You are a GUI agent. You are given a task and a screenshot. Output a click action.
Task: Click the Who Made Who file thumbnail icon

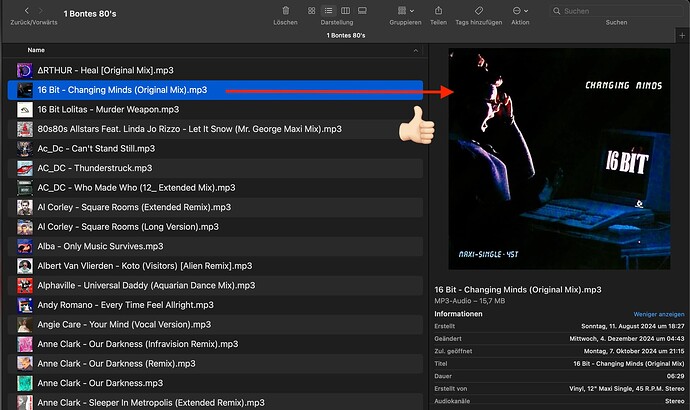[x=25, y=188]
